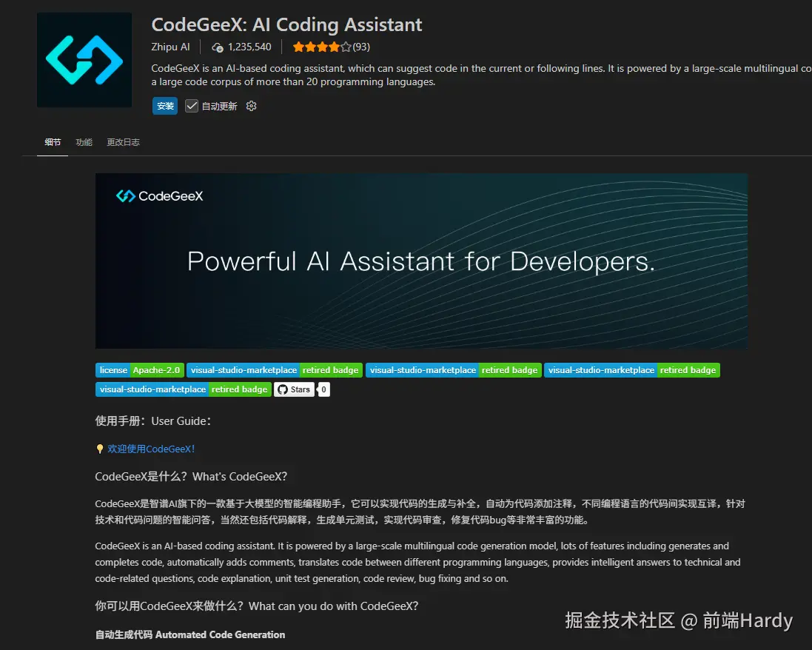Click the first visual-studio-marketplace retired badge after license
The image size is (812, 650).
(275, 370)
